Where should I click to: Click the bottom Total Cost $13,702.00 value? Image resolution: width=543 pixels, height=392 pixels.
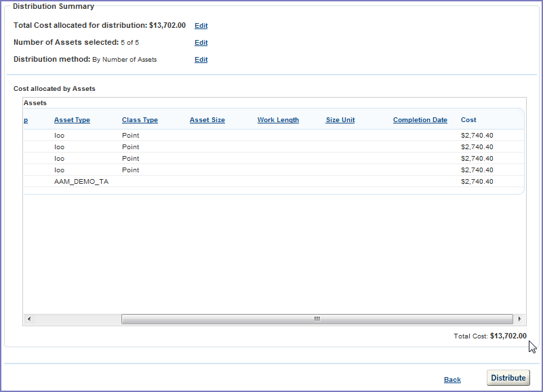(x=508, y=336)
